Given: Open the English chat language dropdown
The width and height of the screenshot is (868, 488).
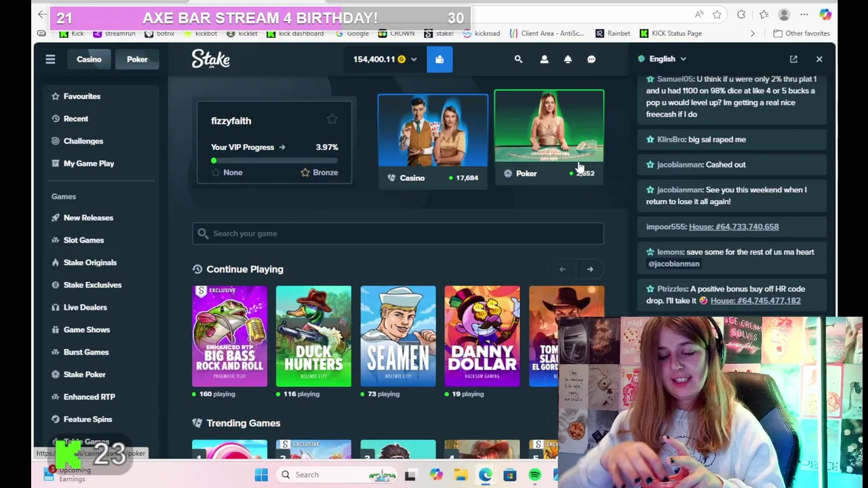Looking at the screenshot, I should tap(662, 59).
